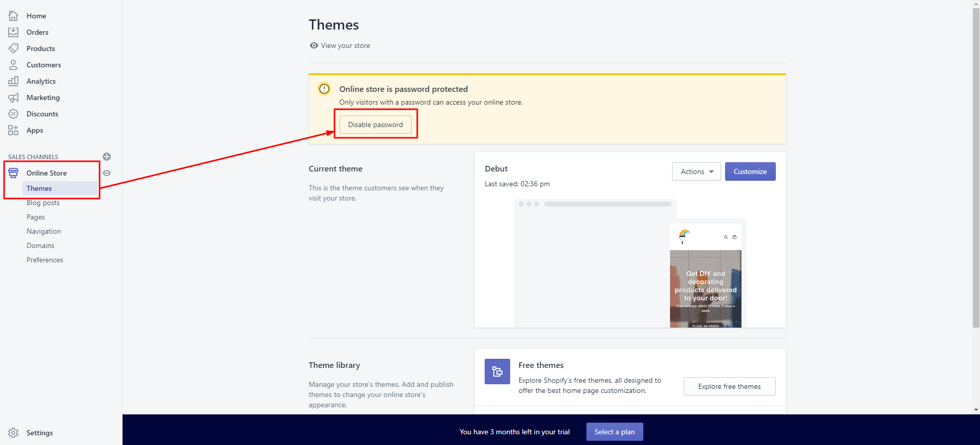The width and height of the screenshot is (980, 445).
Task: Click the SALES CHANNELS heading
Action: (x=33, y=157)
